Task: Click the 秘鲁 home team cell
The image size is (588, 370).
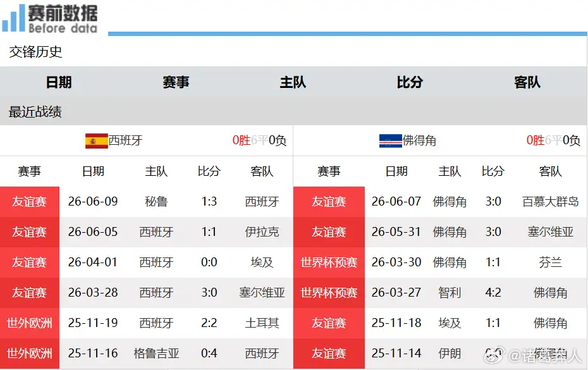Action: [156, 202]
